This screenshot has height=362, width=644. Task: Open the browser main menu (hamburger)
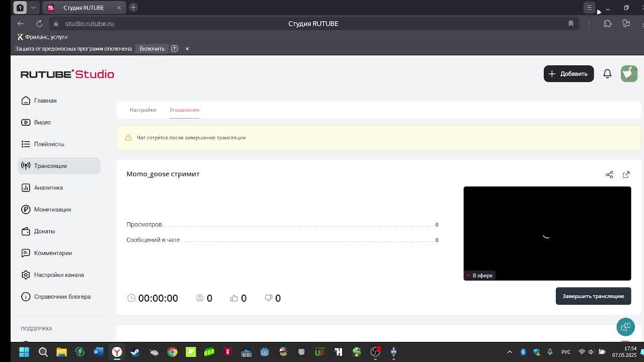(x=589, y=8)
